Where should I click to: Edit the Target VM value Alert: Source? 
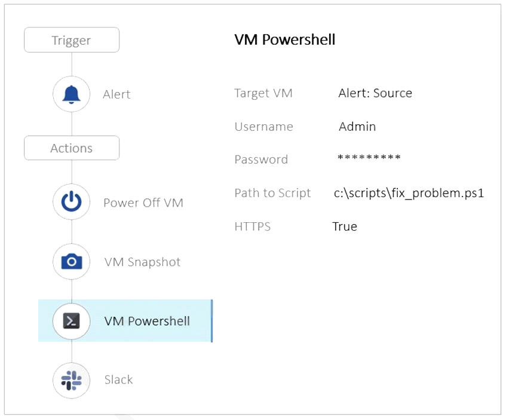click(375, 93)
